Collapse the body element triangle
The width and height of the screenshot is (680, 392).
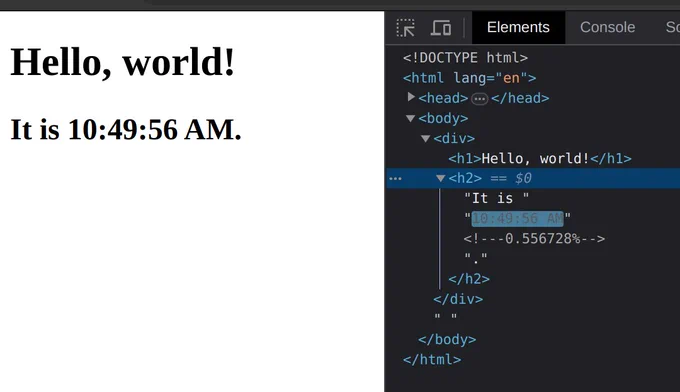coord(410,118)
